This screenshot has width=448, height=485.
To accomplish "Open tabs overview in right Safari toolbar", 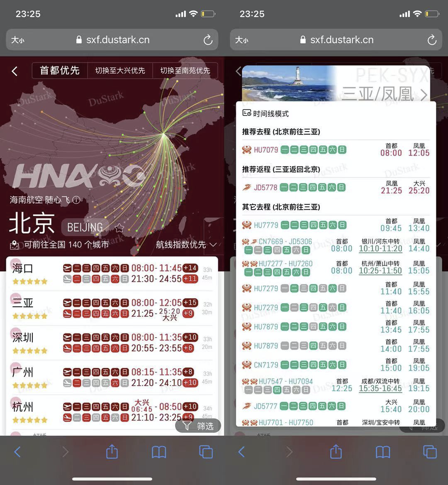I will [x=430, y=452].
